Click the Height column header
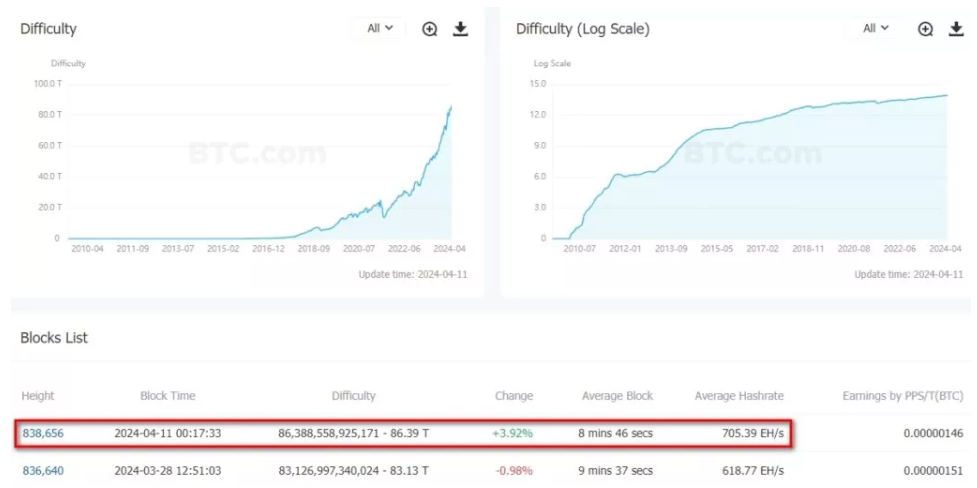977x488 pixels. tap(38, 396)
